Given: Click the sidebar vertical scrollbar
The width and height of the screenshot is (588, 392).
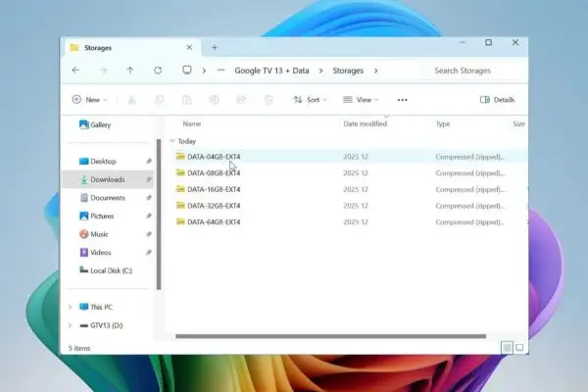Looking at the screenshot, I should tap(159, 215).
